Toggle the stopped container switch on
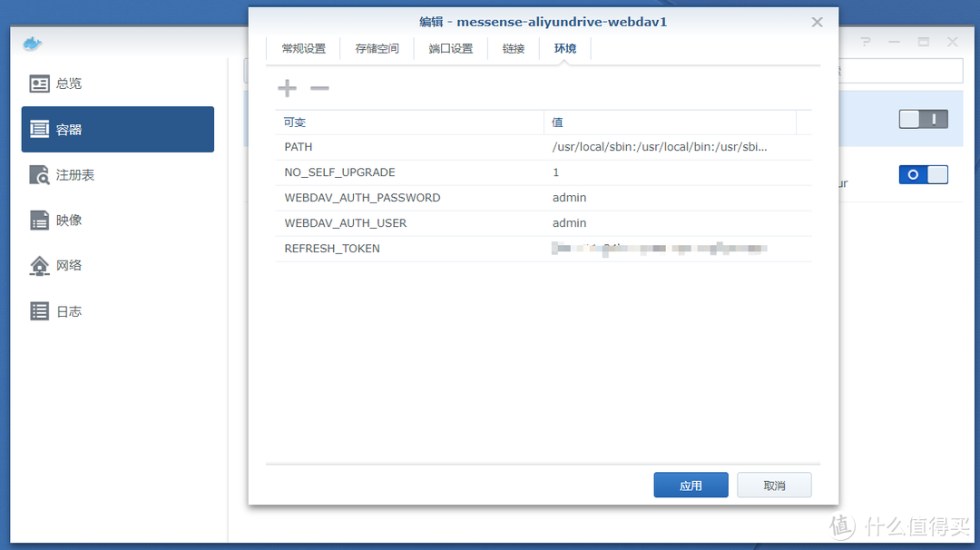Viewport: 980px width, 550px height. click(923, 119)
